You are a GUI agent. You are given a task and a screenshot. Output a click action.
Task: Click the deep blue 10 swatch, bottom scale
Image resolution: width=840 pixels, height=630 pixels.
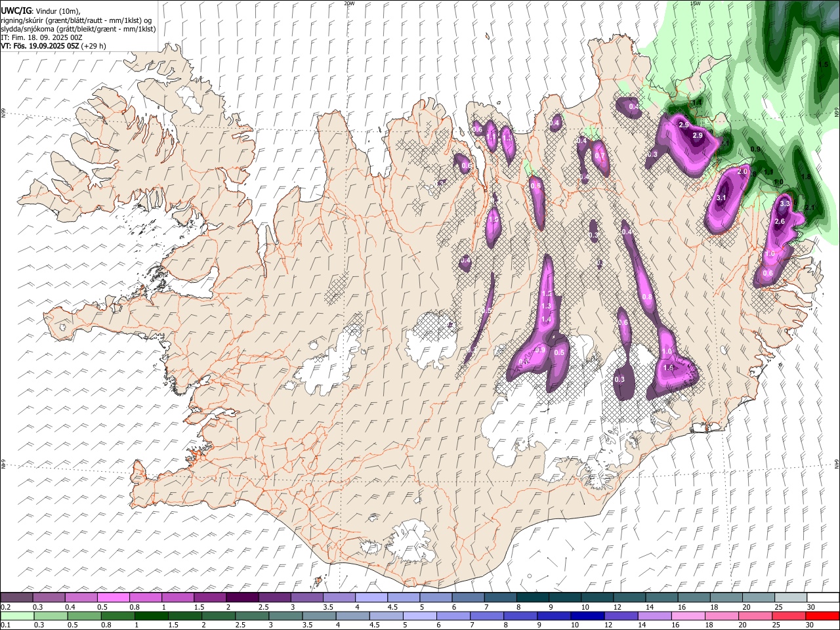pos(587,616)
